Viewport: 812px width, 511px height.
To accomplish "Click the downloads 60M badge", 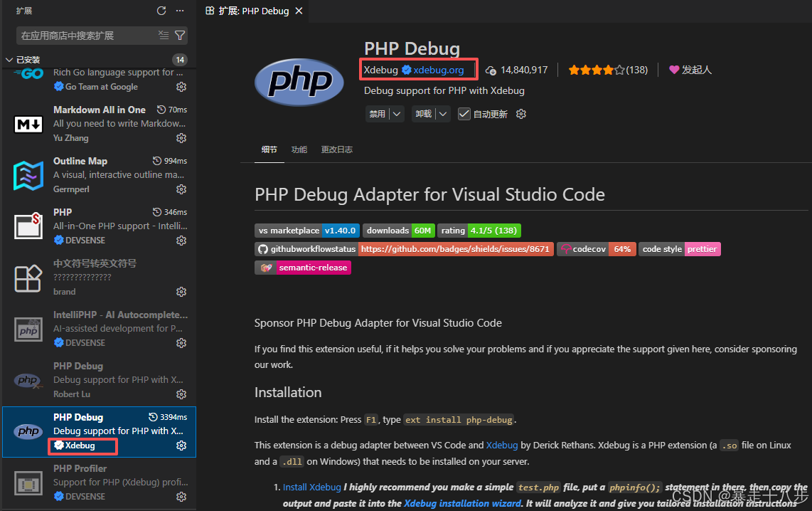I will pos(398,231).
